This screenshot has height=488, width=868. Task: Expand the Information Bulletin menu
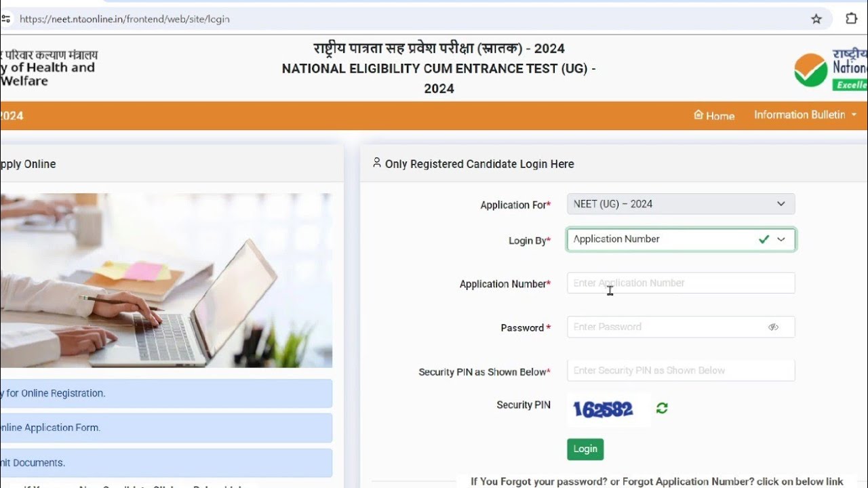[x=806, y=115]
